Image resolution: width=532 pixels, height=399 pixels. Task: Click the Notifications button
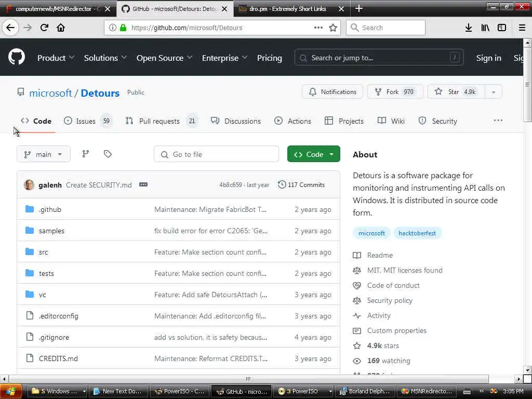(x=332, y=91)
